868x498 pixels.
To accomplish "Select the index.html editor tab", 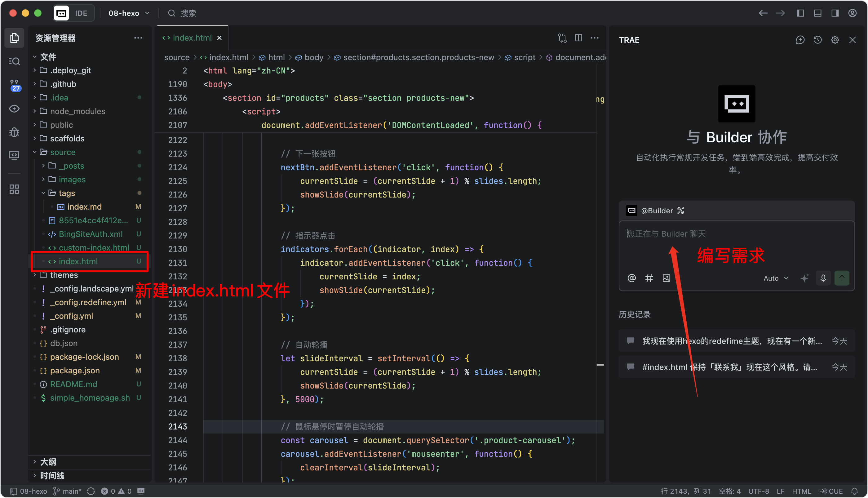I will point(192,38).
